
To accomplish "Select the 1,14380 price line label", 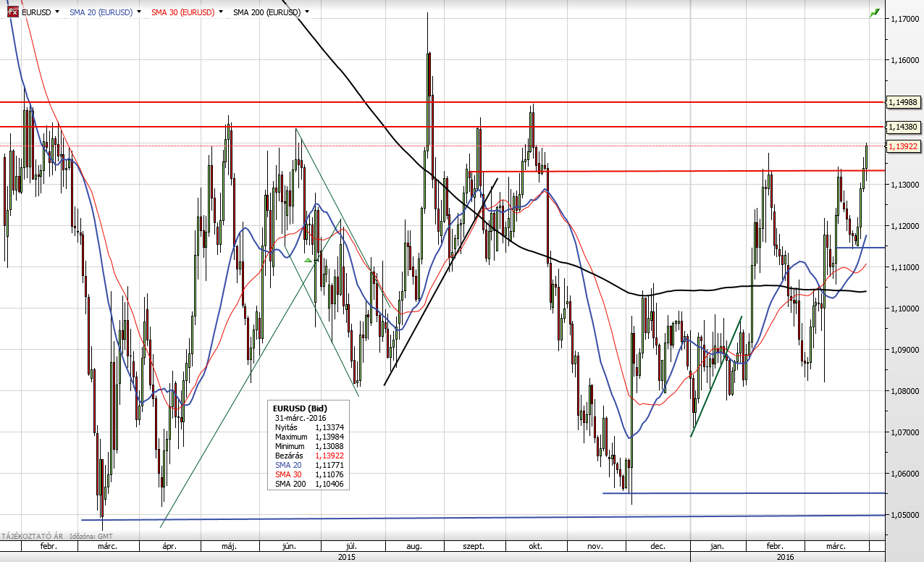I will [x=903, y=127].
